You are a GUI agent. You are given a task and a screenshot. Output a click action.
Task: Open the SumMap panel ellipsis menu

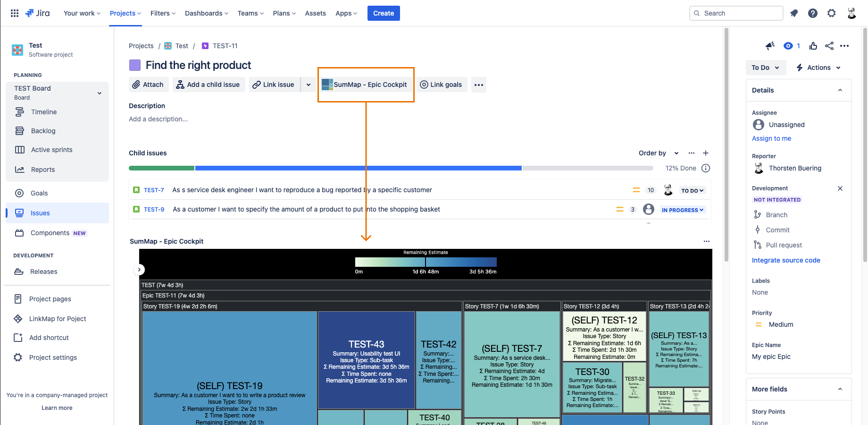coord(707,241)
